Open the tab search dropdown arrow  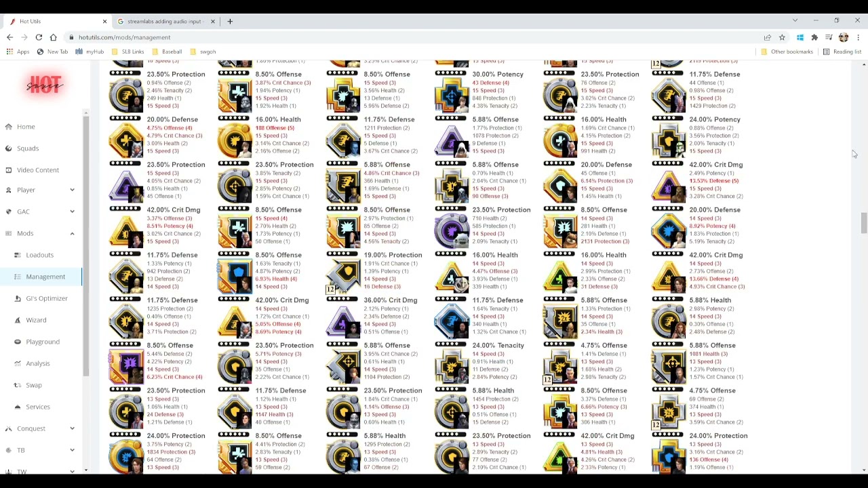coord(795,20)
